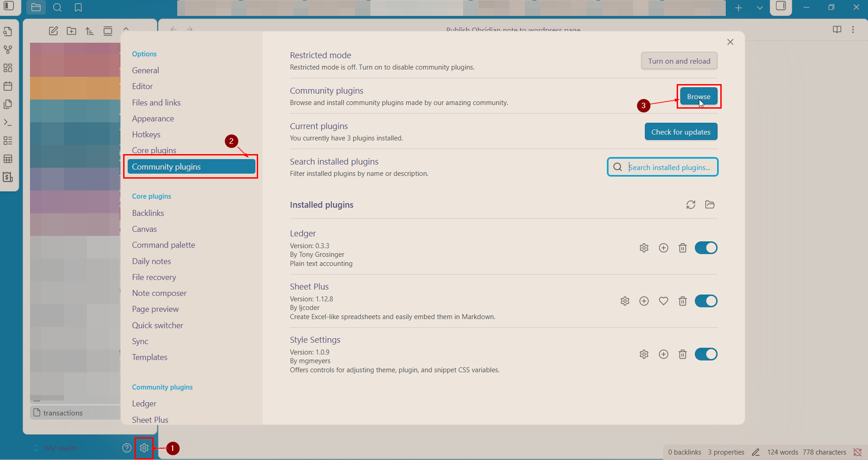The width and height of the screenshot is (868, 460).
Task: Check for updates to plugins
Action: (681, 132)
